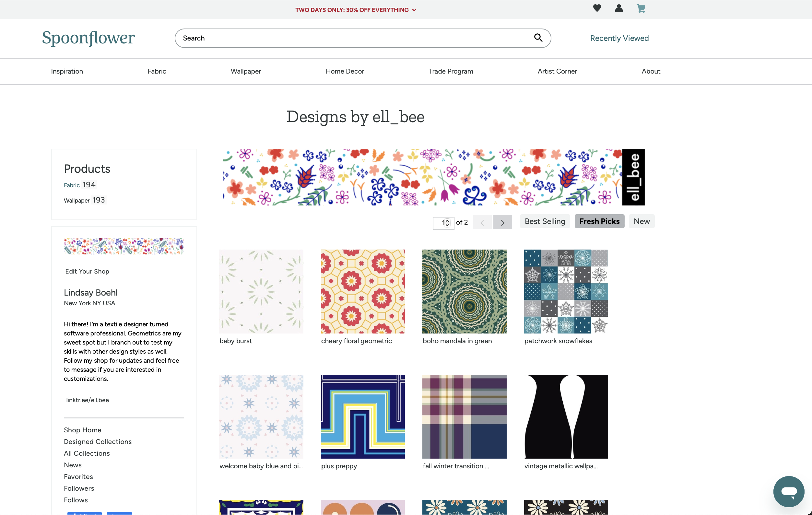Open the Inspiration menu
Viewport: 812px width, 515px height.
[x=67, y=71]
